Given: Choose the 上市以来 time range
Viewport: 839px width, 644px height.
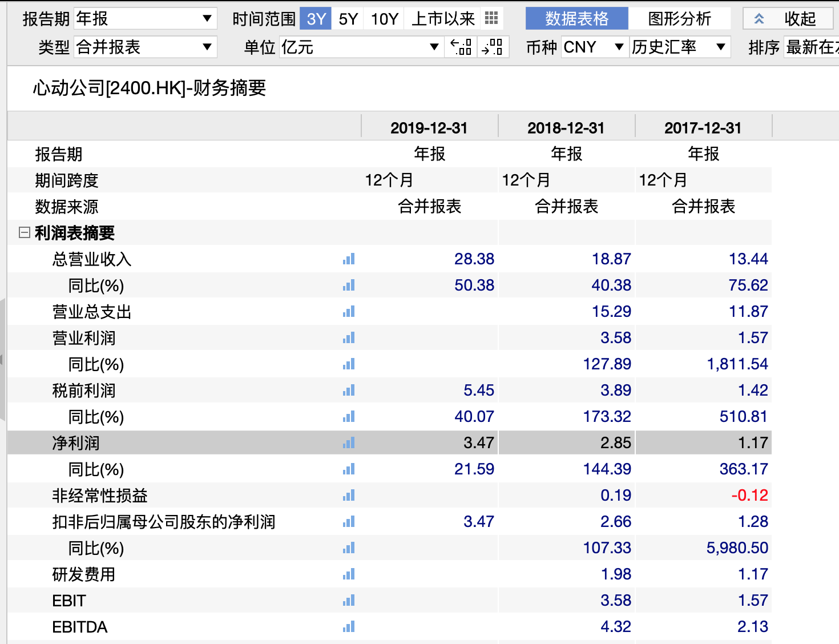Looking at the screenshot, I should (x=443, y=19).
